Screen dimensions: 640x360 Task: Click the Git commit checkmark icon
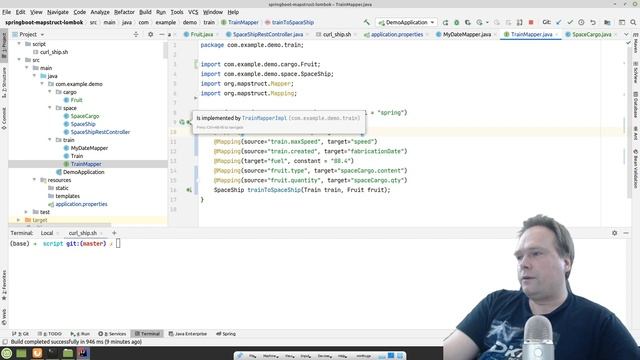570,22
